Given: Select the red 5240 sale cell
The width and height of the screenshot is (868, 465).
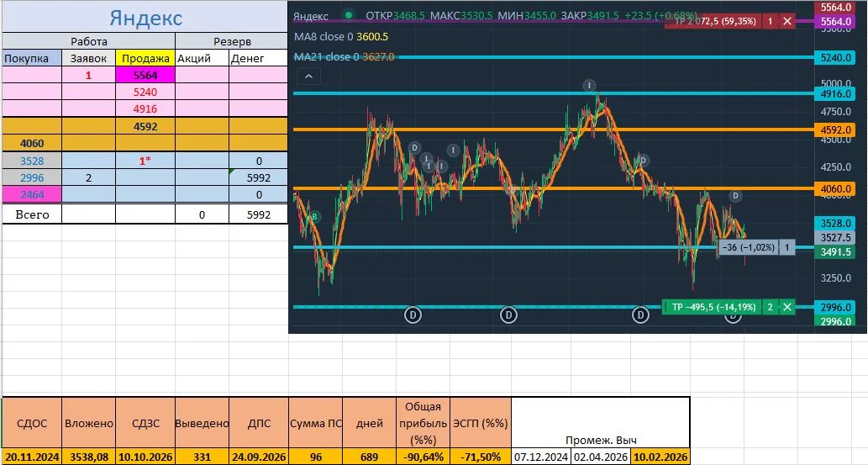Looking at the screenshot, I should tap(145, 92).
